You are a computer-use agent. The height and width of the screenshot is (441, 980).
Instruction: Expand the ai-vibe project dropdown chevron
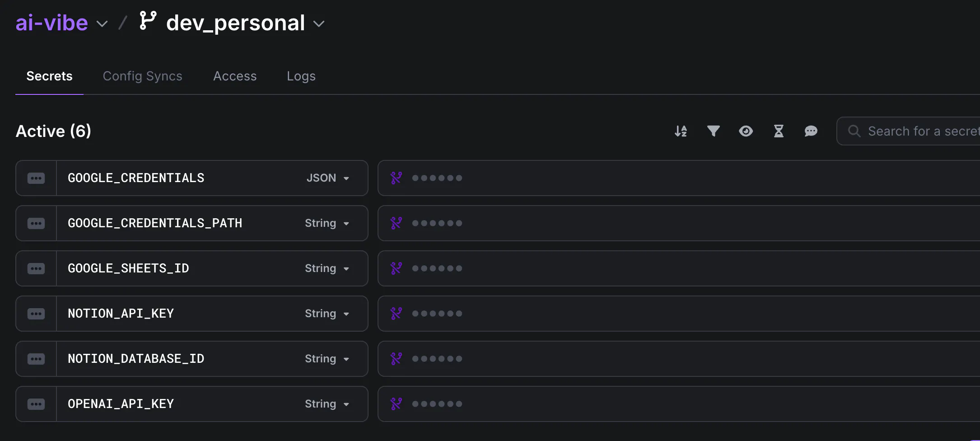coord(103,24)
